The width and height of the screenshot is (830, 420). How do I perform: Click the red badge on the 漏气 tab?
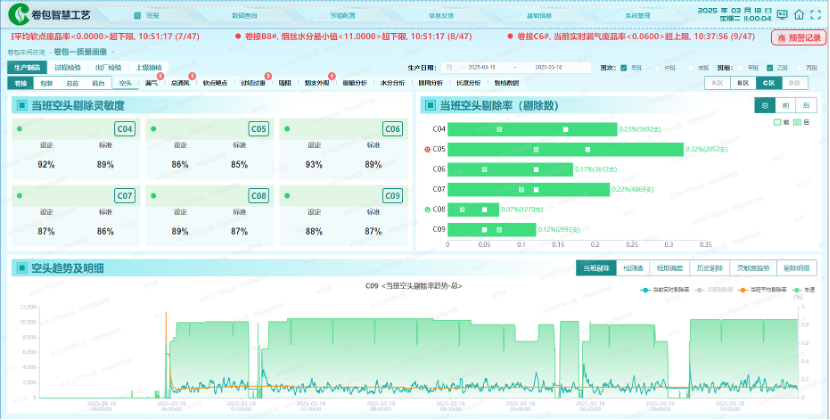pos(160,77)
